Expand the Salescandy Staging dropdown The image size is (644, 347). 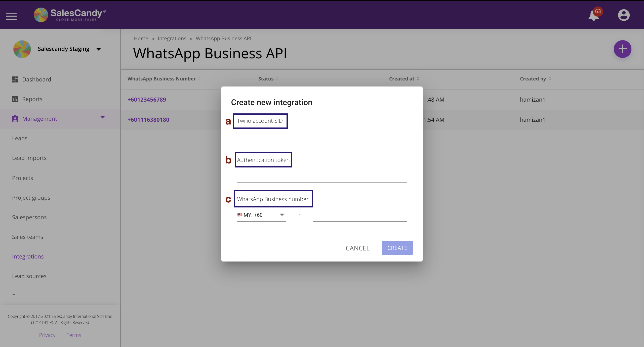tap(99, 48)
